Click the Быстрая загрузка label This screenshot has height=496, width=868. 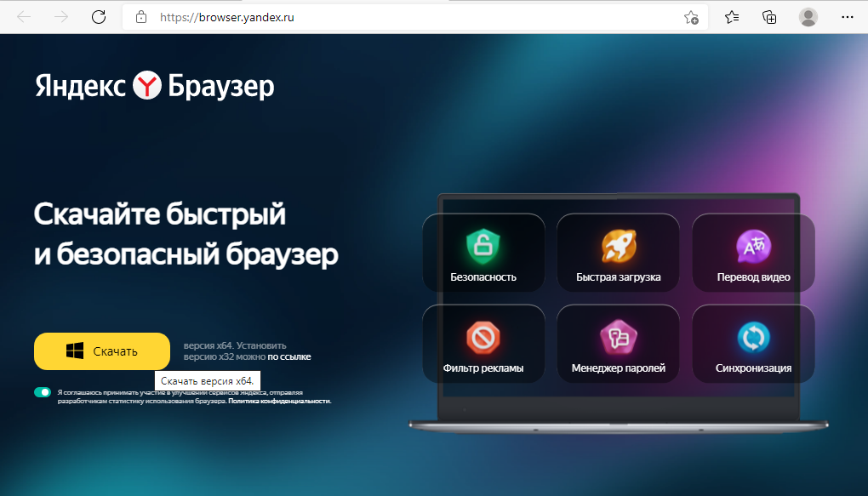point(619,277)
